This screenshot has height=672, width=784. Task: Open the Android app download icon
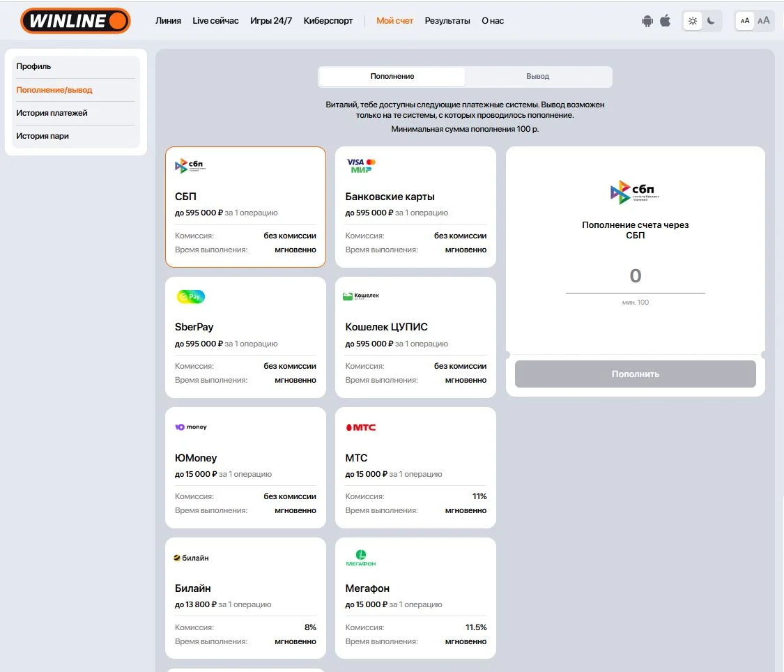coord(647,21)
